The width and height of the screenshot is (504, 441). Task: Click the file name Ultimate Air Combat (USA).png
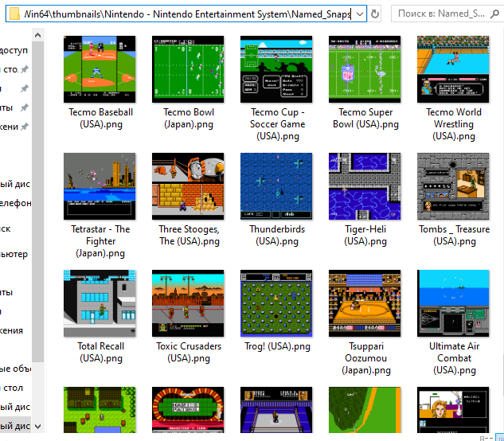(454, 358)
